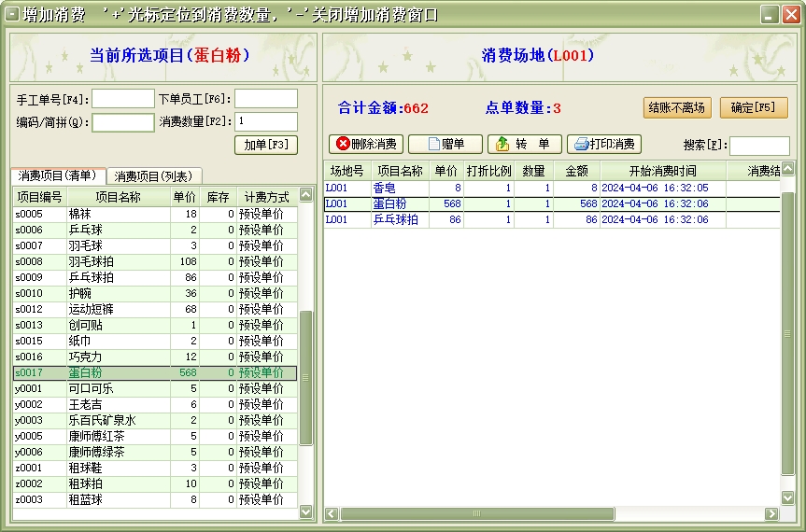Image resolution: width=806 pixels, height=532 pixels.
Task: Click the 转单 transfer order icon
Action: coord(502,144)
